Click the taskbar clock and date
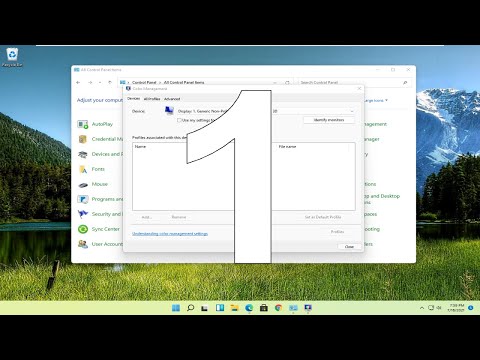Screen dimensions: 480x360 [456, 308]
